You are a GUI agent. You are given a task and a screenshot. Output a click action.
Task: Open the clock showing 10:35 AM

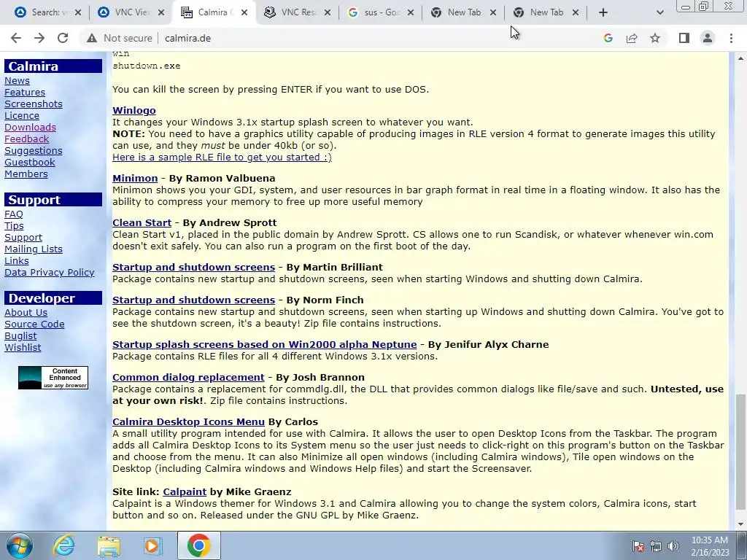tap(709, 546)
